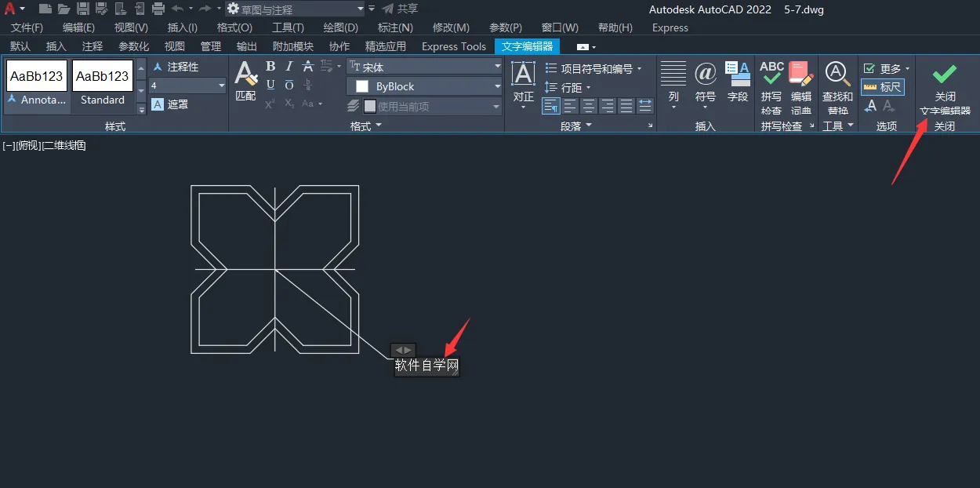Click the Stack fraction icon

[308, 85]
